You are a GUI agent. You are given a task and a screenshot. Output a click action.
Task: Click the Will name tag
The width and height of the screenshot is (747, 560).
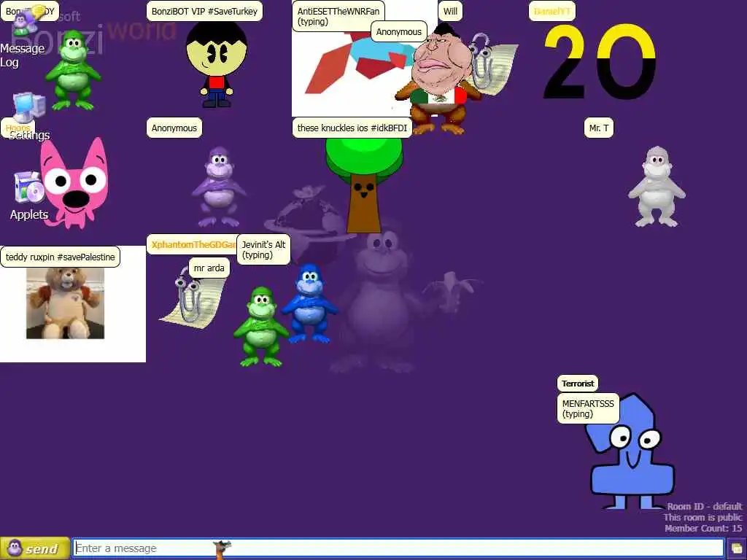(450, 11)
